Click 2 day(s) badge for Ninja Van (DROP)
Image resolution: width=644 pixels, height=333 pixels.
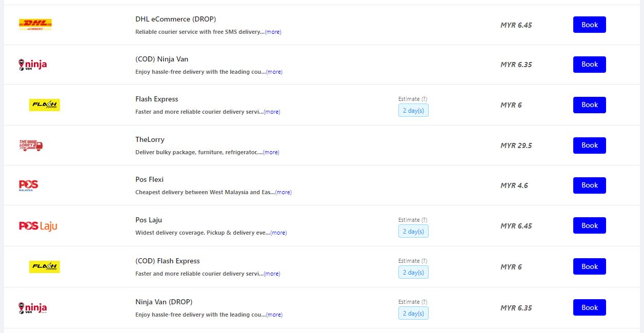[x=413, y=313]
